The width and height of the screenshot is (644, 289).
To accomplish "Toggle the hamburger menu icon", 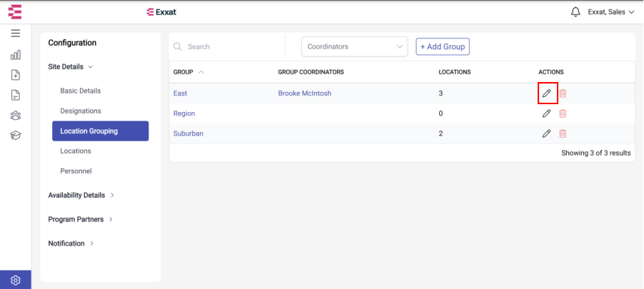I will (x=16, y=34).
